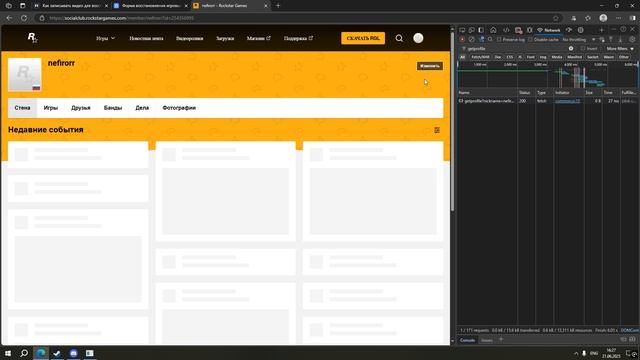Viewport: 640px width, 360px height.
Task: Open the No throttling dropdown
Action: click(578, 40)
